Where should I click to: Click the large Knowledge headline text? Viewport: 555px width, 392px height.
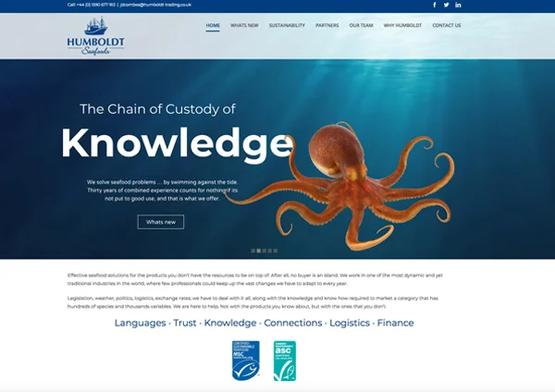pyautogui.click(x=176, y=143)
